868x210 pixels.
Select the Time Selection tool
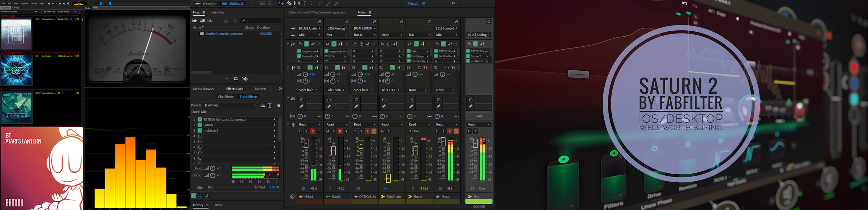click(x=305, y=3)
